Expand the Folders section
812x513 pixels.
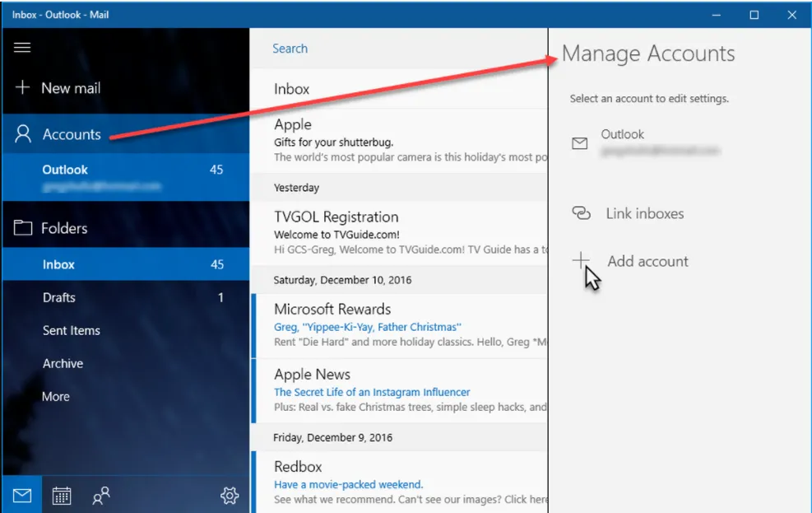click(x=64, y=228)
